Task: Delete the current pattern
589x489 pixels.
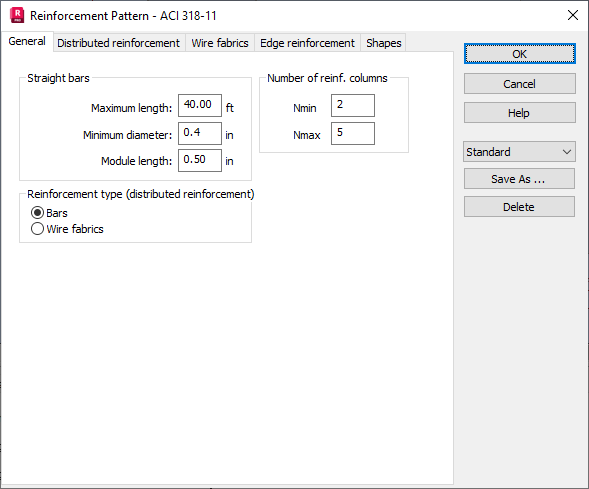Action: pyautogui.click(x=519, y=207)
